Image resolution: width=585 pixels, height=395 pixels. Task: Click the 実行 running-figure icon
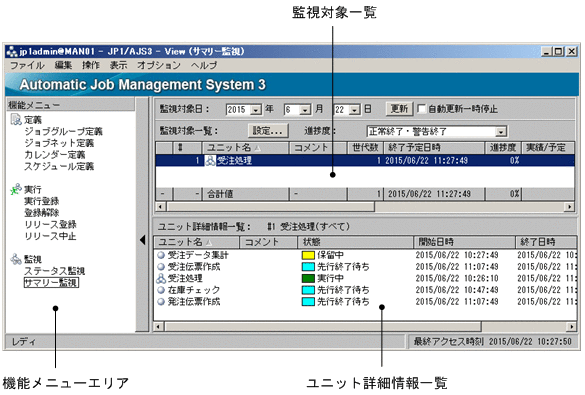(16, 189)
